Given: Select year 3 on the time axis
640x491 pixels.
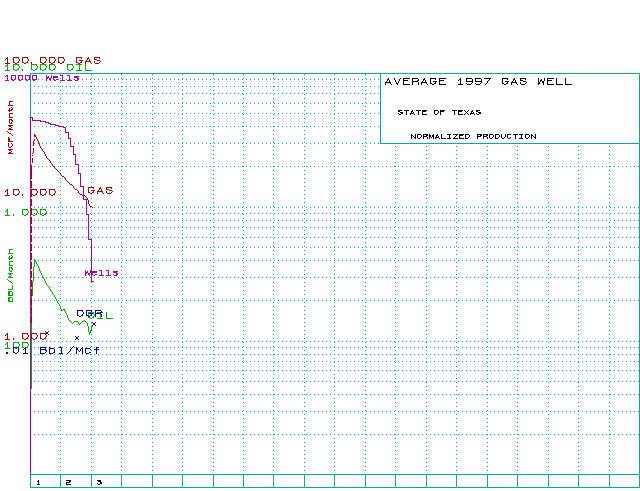Looking at the screenshot, I should 98,482.
